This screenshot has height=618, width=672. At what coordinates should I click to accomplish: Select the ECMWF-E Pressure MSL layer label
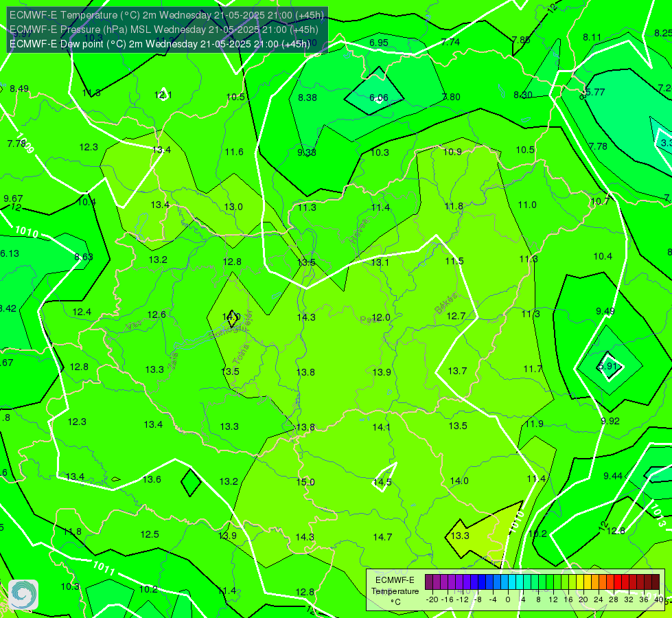click(x=164, y=30)
